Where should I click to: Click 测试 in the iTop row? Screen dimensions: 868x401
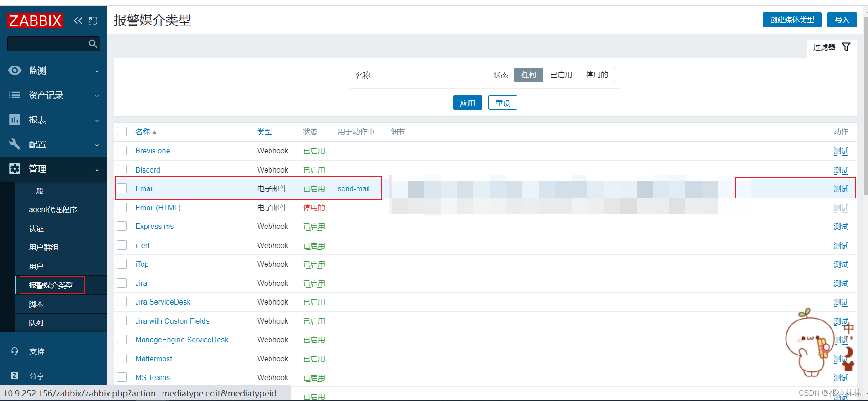coord(841,264)
